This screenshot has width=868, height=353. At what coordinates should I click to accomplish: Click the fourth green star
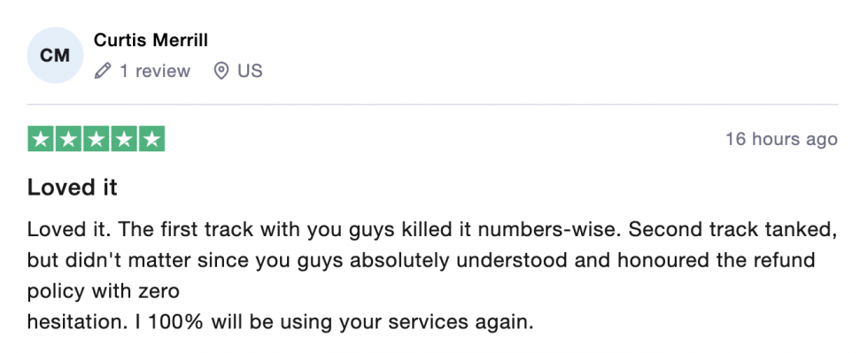[124, 139]
